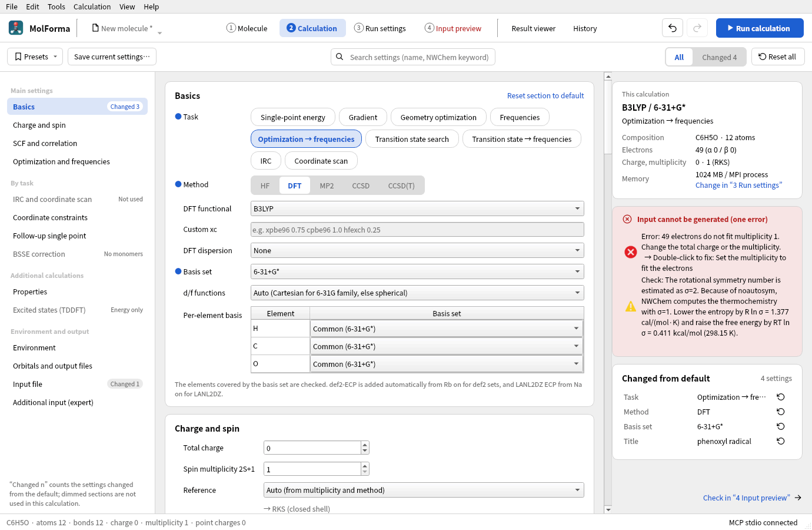Viewport: 812px width, 530px height.
Task: Open the Charge and spin section in sidebar
Action: coord(77,125)
